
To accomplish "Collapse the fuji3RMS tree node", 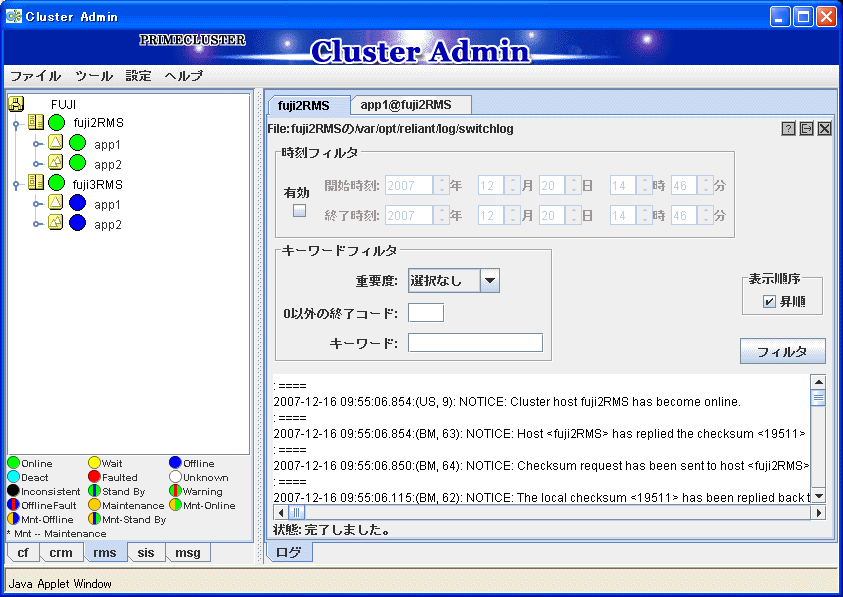I will point(16,184).
